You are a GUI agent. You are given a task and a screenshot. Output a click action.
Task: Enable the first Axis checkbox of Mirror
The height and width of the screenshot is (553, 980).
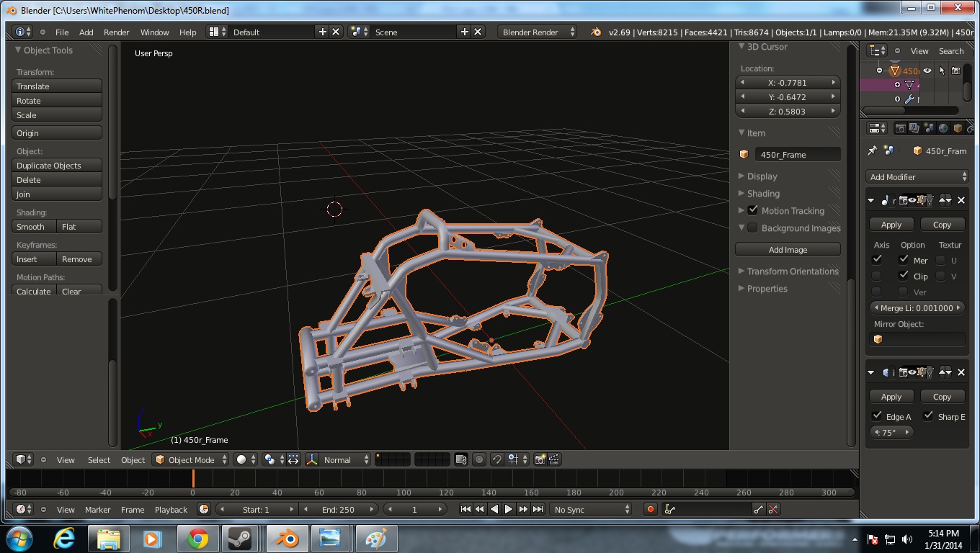pos(877,259)
